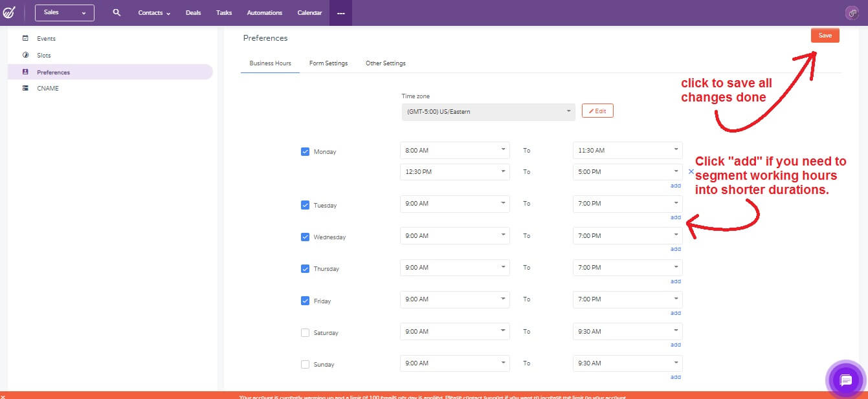Enable Sunday business hours
868x399 pixels.
click(305, 363)
